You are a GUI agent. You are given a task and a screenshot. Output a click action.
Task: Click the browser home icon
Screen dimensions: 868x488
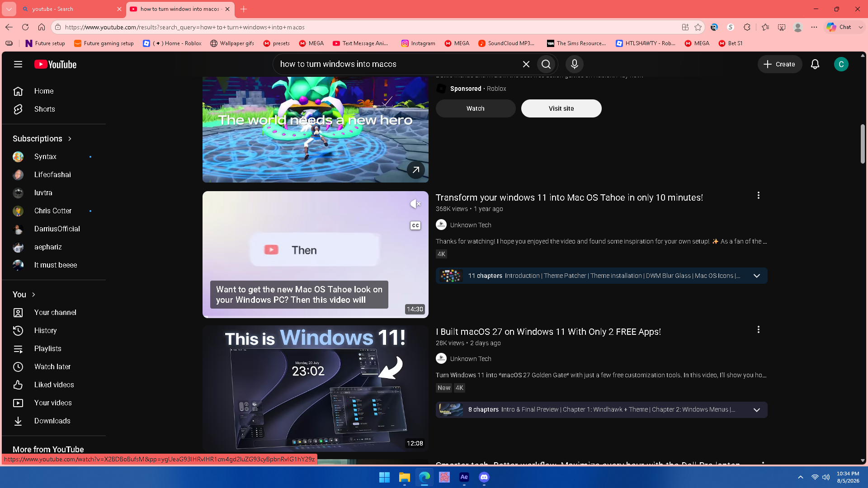tap(42, 27)
